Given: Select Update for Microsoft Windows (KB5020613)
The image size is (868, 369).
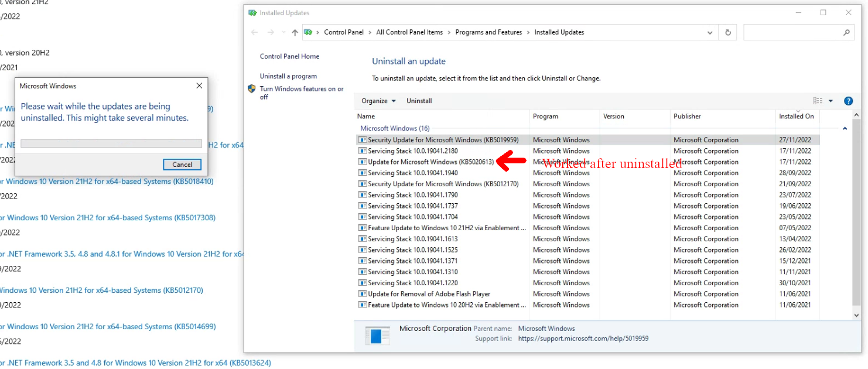Looking at the screenshot, I should 430,162.
